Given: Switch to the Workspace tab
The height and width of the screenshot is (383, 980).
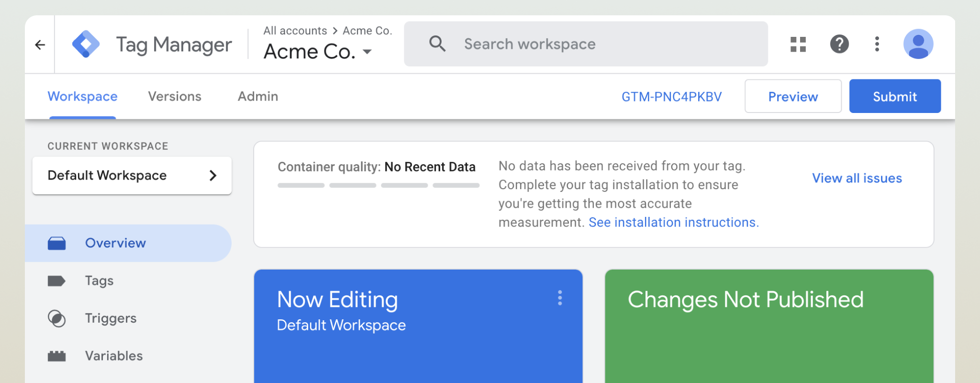Looking at the screenshot, I should coord(82,97).
